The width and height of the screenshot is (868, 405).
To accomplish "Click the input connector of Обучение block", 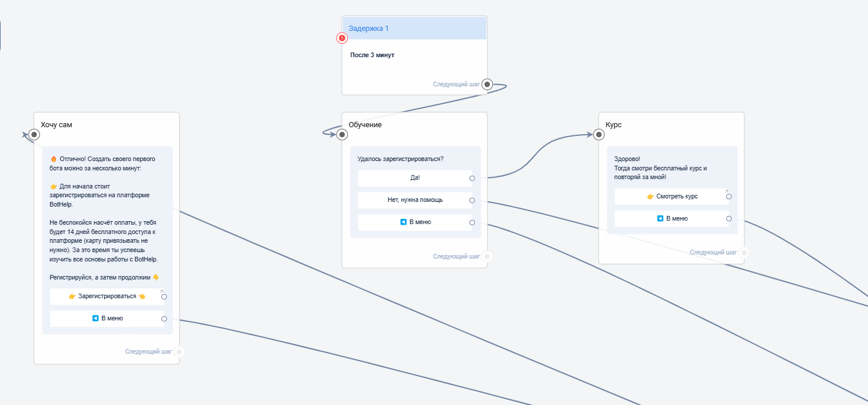I will [x=342, y=135].
